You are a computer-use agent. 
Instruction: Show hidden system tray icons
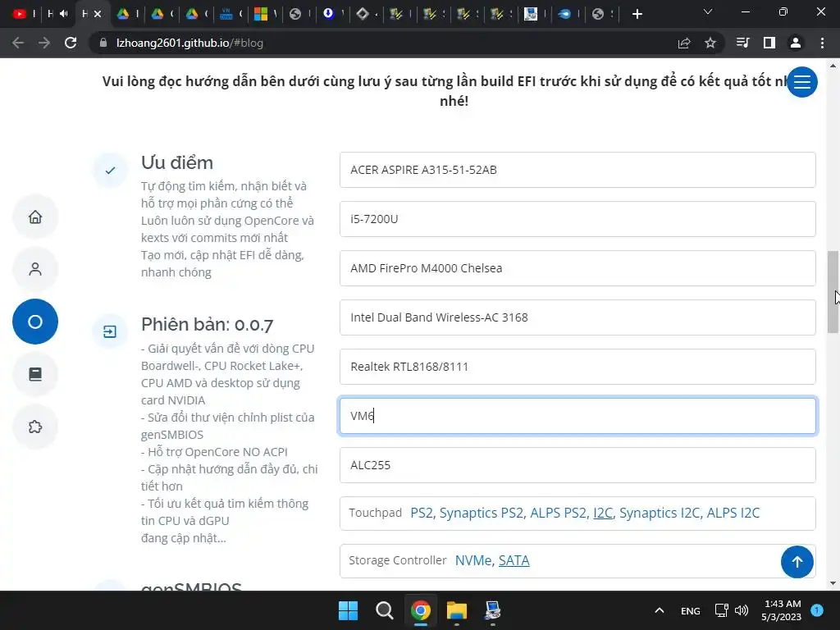[660, 610]
